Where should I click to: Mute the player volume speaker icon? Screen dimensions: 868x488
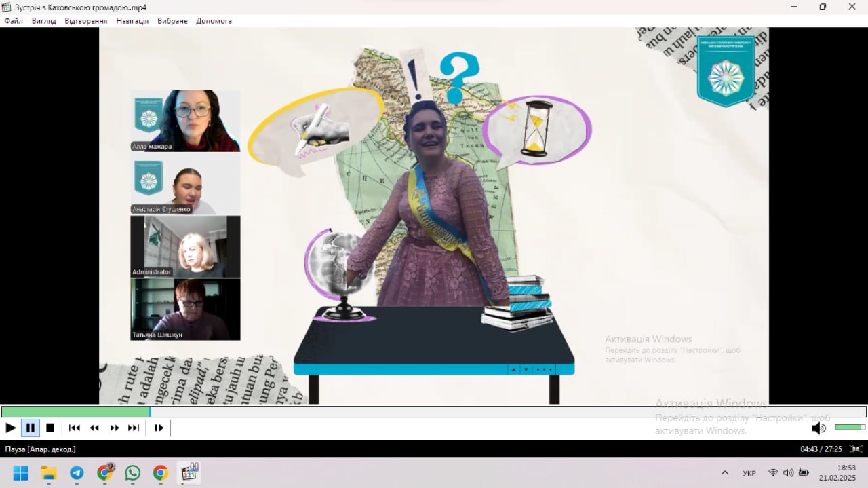pyautogui.click(x=818, y=428)
